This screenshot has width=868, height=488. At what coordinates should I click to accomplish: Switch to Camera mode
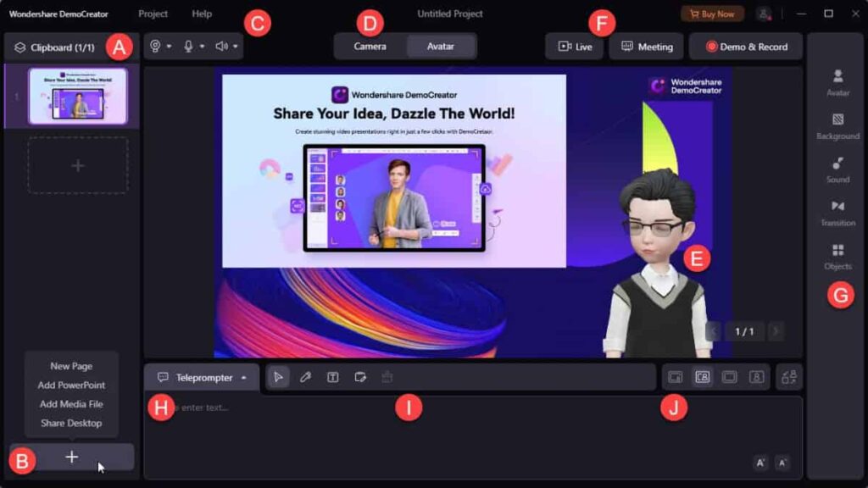point(370,47)
